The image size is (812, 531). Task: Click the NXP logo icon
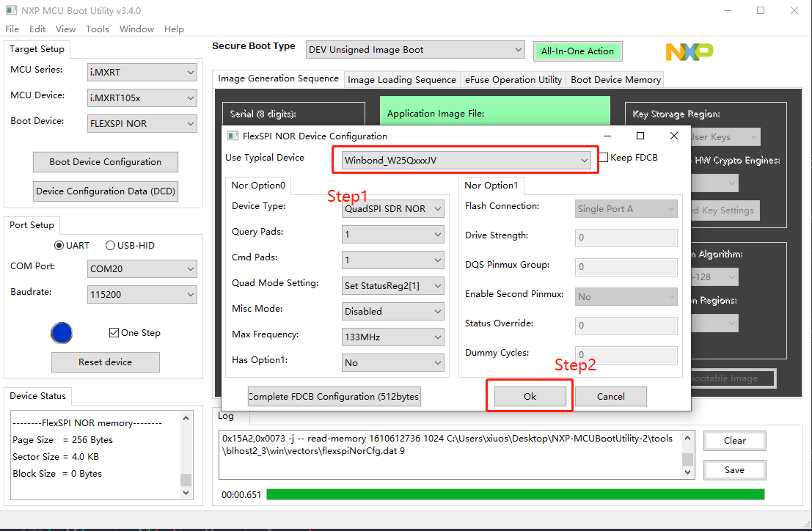point(689,51)
